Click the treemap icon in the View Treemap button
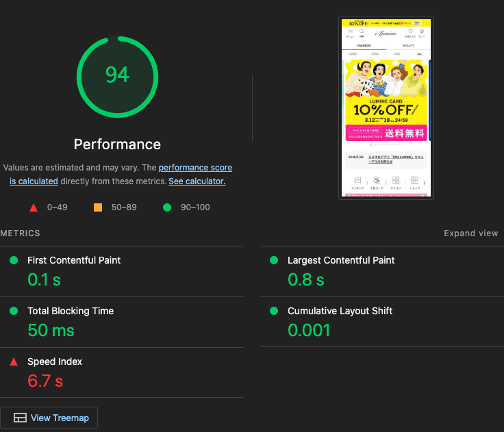Image resolution: width=504 pixels, height=432 pixels. coord(20,418)
